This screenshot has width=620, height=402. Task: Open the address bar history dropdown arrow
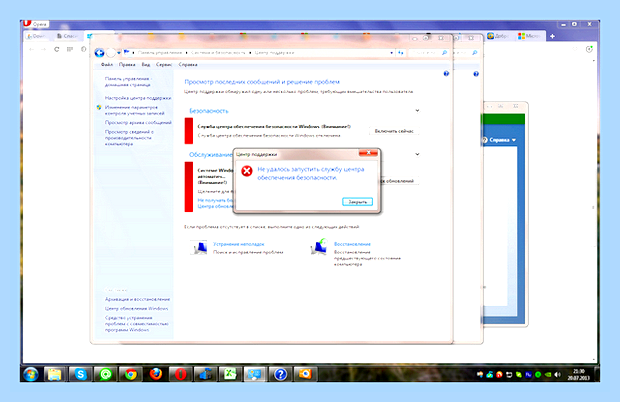point(391,53)
